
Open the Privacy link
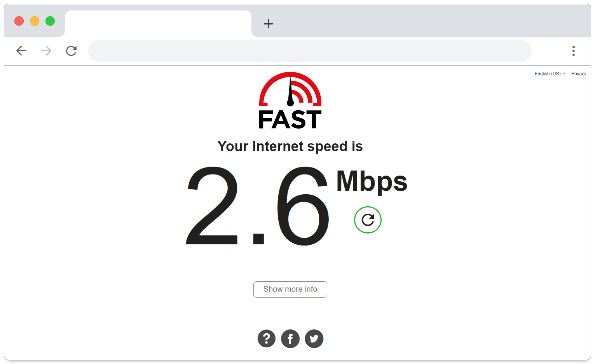579,73
